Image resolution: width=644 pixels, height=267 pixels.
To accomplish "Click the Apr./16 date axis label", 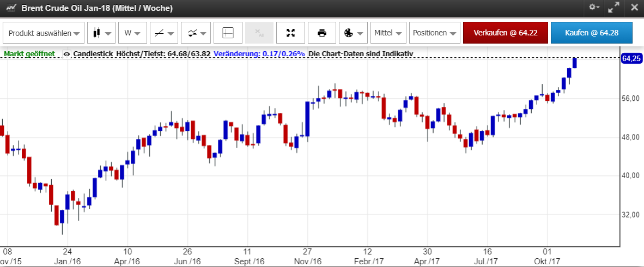I will (127, 261).
